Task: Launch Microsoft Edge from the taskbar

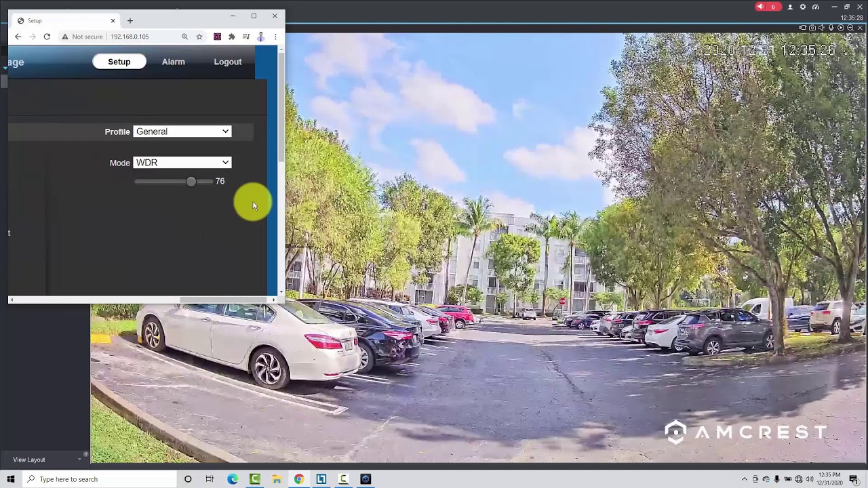Action: (x=233, y=479)
